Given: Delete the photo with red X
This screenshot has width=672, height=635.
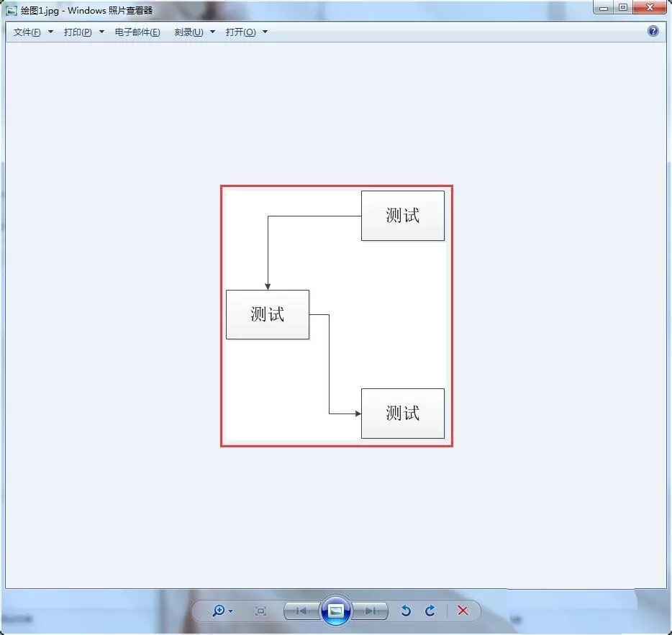Looking at the screenshot, I should pos(463,611).
